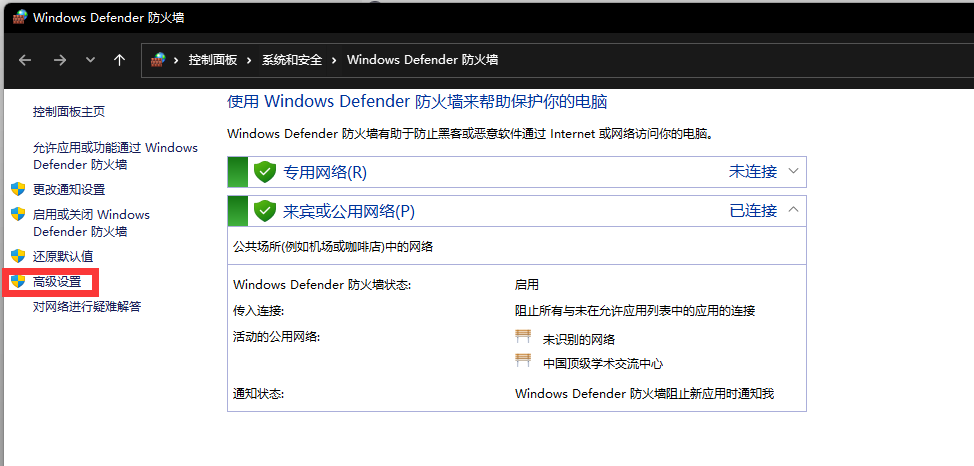The width and height of the screenshot is (974, 466).
Task: Click 启用 firewall state value
Action: (x=527, y=285)
